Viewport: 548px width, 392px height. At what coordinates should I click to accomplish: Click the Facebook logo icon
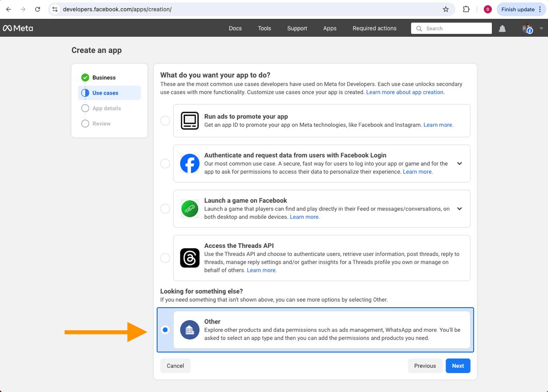click(190, 163)
